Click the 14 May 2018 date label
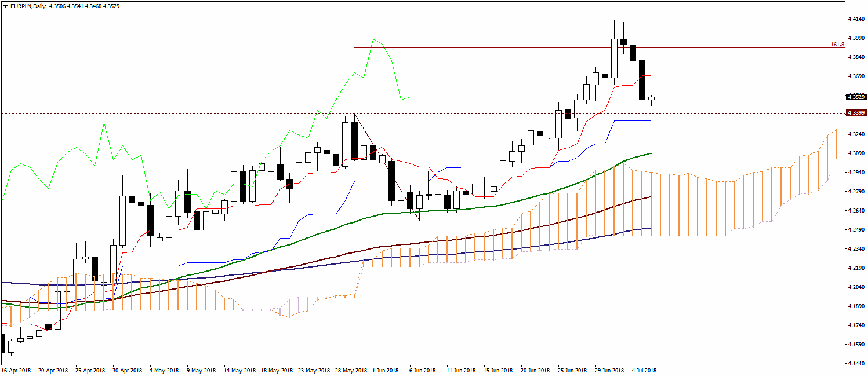This screenshot has height=377, width=868. (239, 370)
